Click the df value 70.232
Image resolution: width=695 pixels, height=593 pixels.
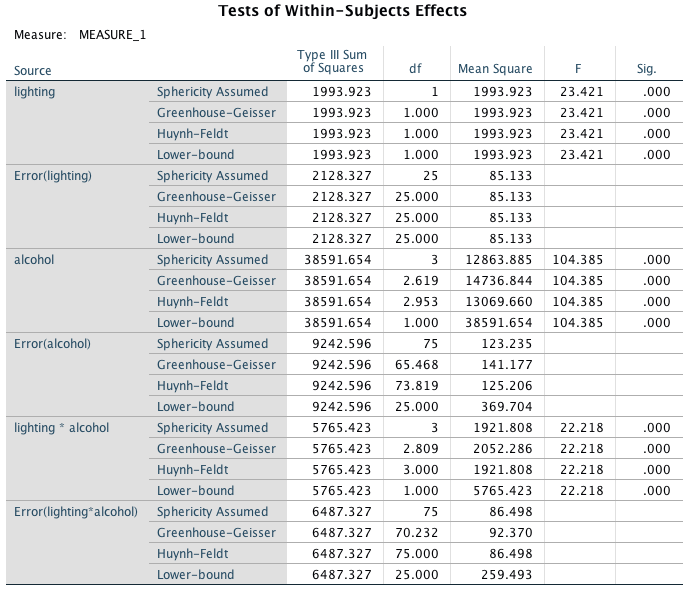pyautogui.click(x=418, y=533)
